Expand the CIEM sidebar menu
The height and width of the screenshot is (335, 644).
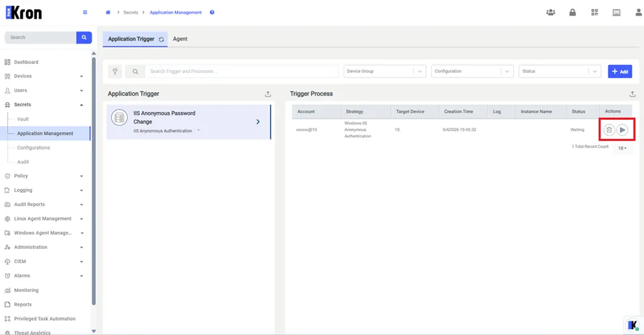tap(81, 261)
